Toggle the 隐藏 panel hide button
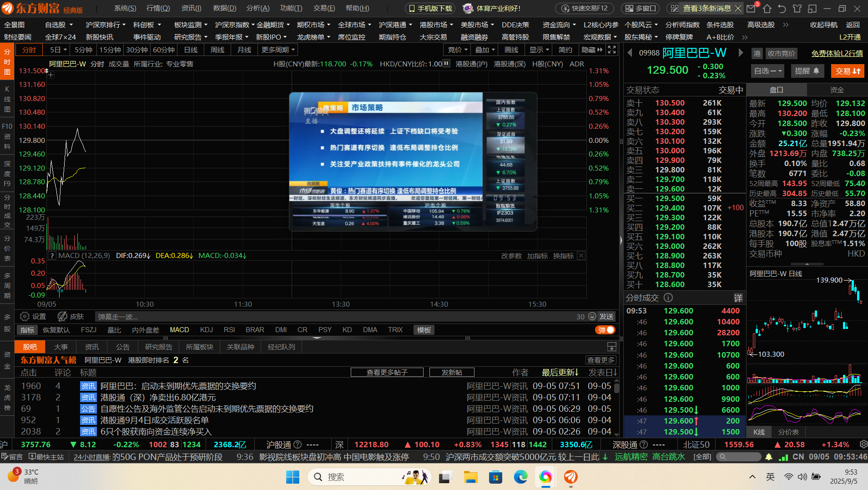The height and width of the screenshot is (490, 868). 592,50
